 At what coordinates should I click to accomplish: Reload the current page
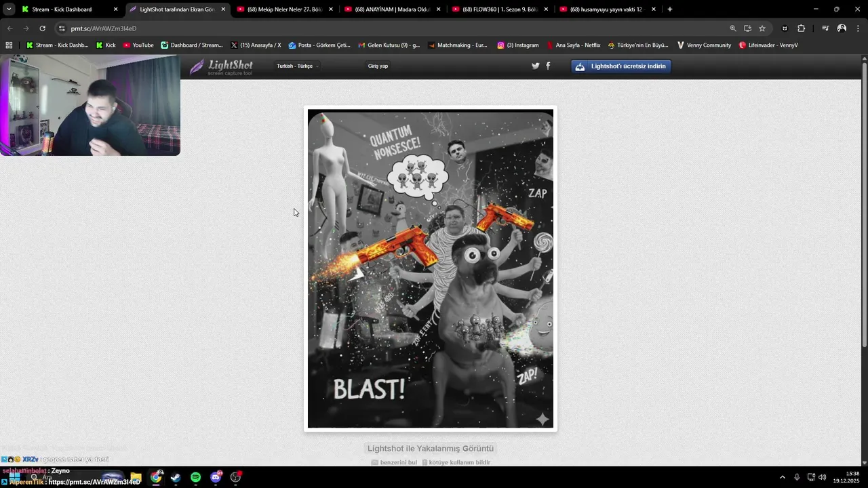click(x=42, y=28)
